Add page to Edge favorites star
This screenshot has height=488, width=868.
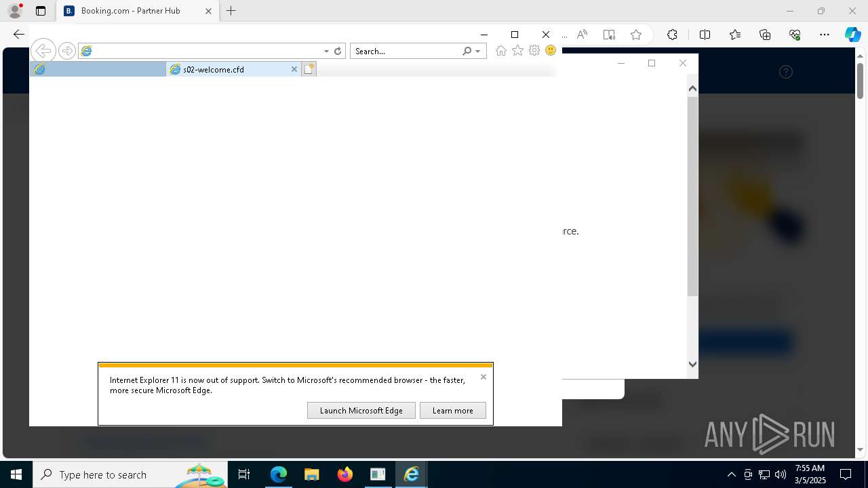636,35
